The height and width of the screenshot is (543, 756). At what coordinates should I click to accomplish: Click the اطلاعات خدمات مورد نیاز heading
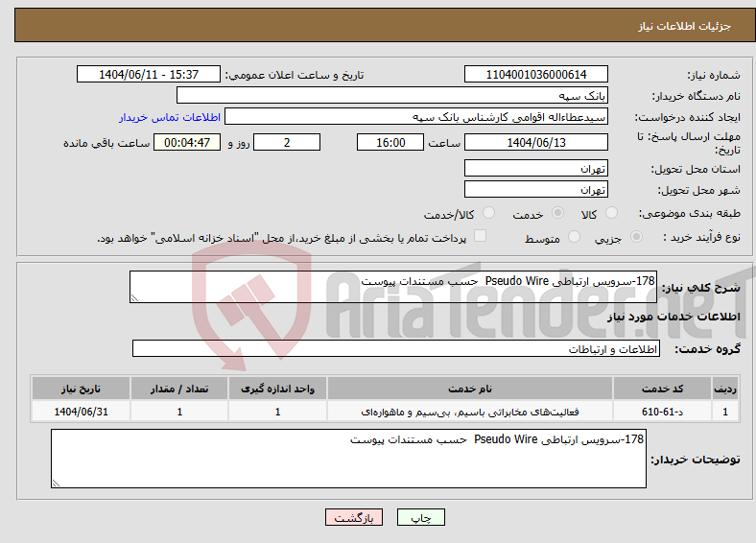tap(673, 317)
